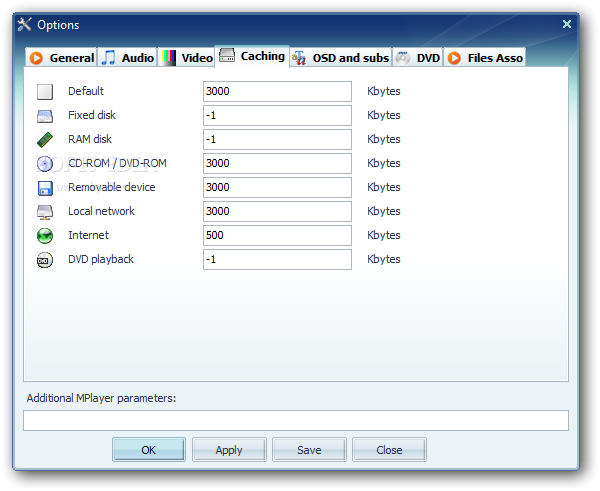Click the 'Local network' label text
This screenshot has height=491, width=600.
[101, 211]
